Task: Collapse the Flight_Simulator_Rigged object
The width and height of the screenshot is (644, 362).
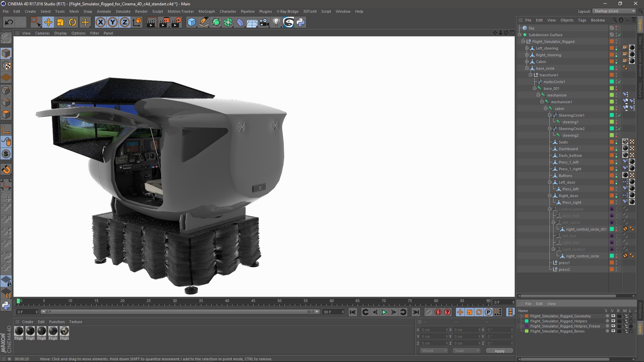Action: pyautogui.click(x=523, y=42)
